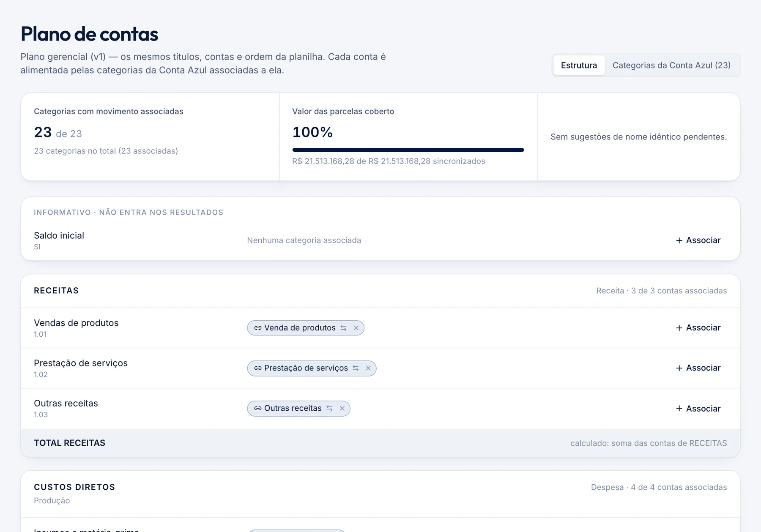Switch to the Estrutura tab
The height and width of the screenshot is (532, 761).
[579, 65]
